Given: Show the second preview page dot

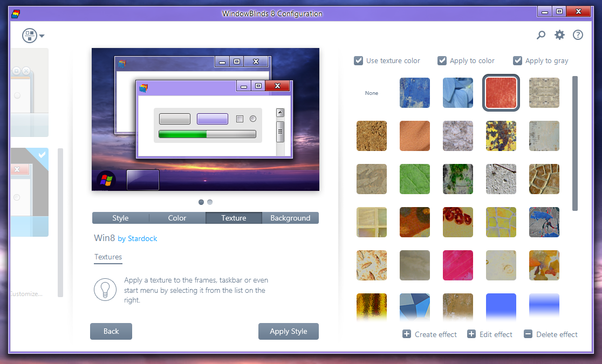Looking at the screenshot, I should point(210,202).
